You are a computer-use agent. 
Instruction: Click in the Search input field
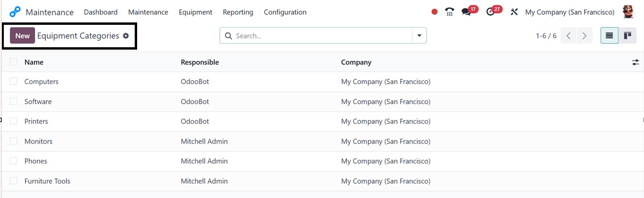coord(320,36)
